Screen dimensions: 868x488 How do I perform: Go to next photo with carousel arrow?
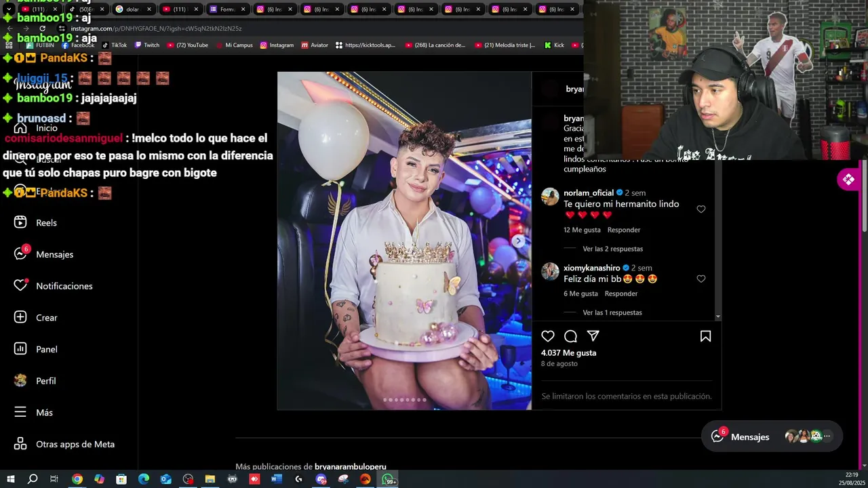click(x=519, y=241)
